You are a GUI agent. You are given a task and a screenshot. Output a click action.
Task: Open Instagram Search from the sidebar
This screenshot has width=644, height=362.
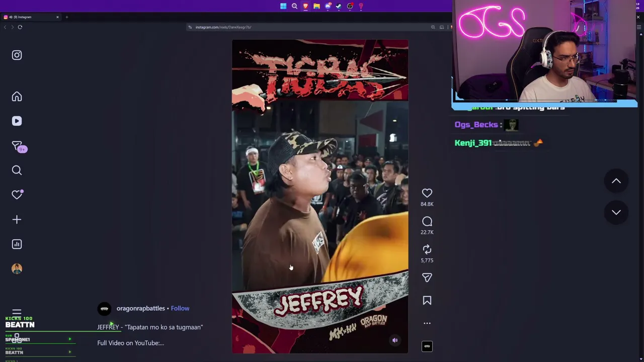pos(17,170)
